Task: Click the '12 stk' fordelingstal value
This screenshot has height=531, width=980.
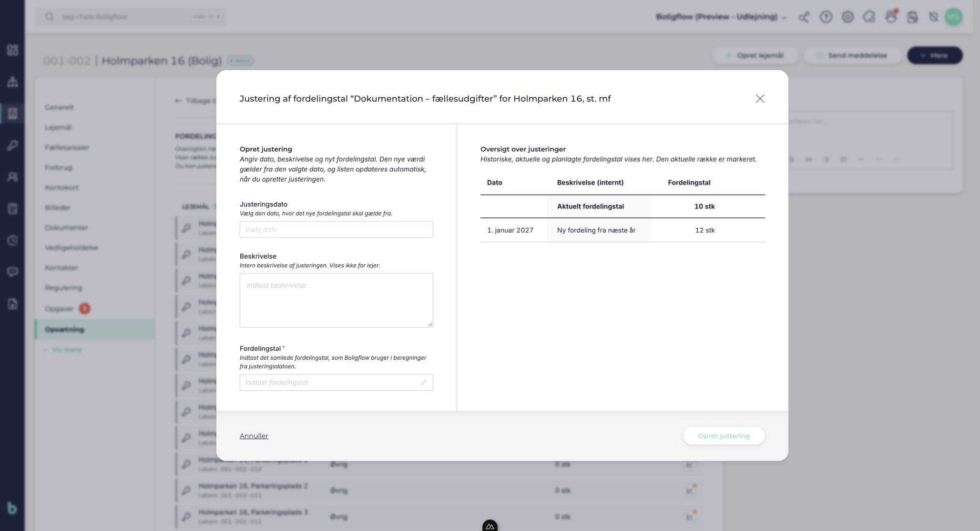Action: tap(704, 230)
